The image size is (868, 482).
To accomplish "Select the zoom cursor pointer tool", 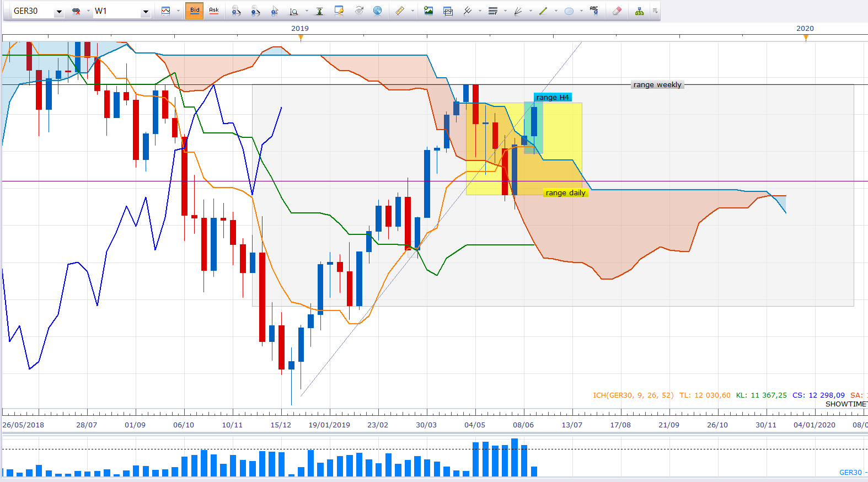I will click(x=275, y=11).
